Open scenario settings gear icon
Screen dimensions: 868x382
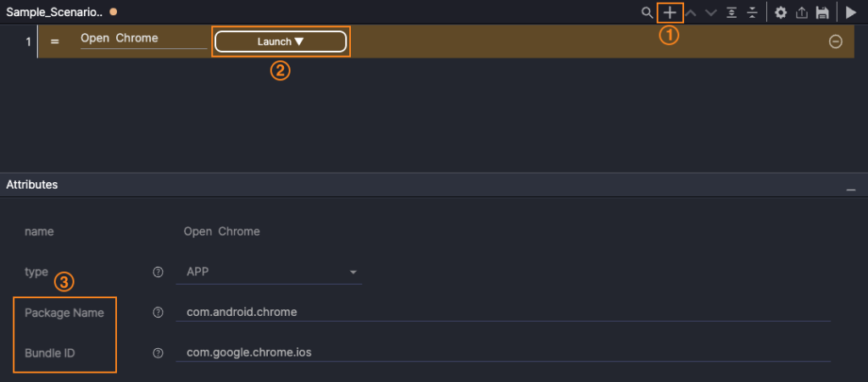[x=781, y=13]
